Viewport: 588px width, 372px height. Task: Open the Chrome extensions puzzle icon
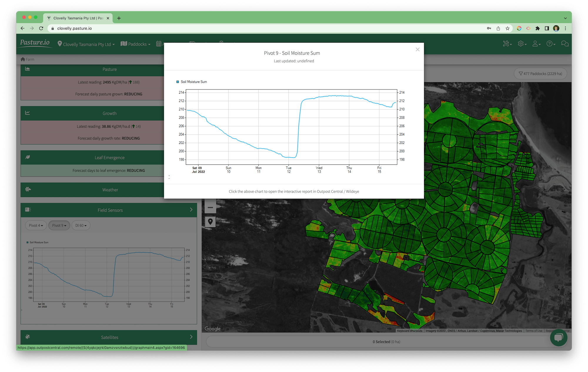[x=537, y=28]
